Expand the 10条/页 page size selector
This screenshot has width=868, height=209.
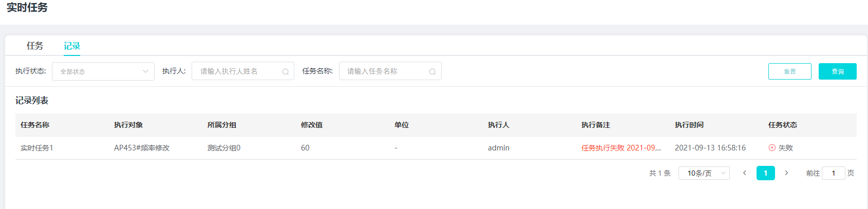point(704,173)
